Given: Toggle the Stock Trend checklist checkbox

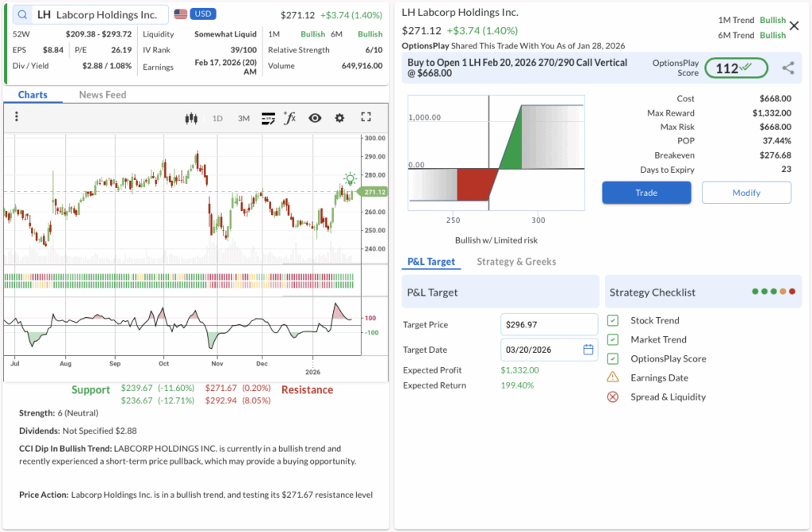Looking at the screenshot, I should tap(613, 320).
